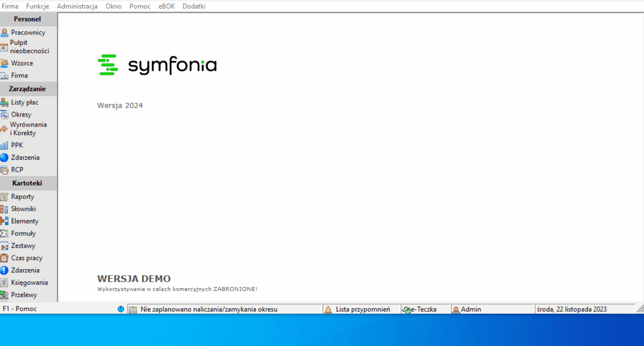Click the Pulpit nieobecności calendar icon
Screen dimensions: 644x346
pyautogui.click(x=4, y=47)
